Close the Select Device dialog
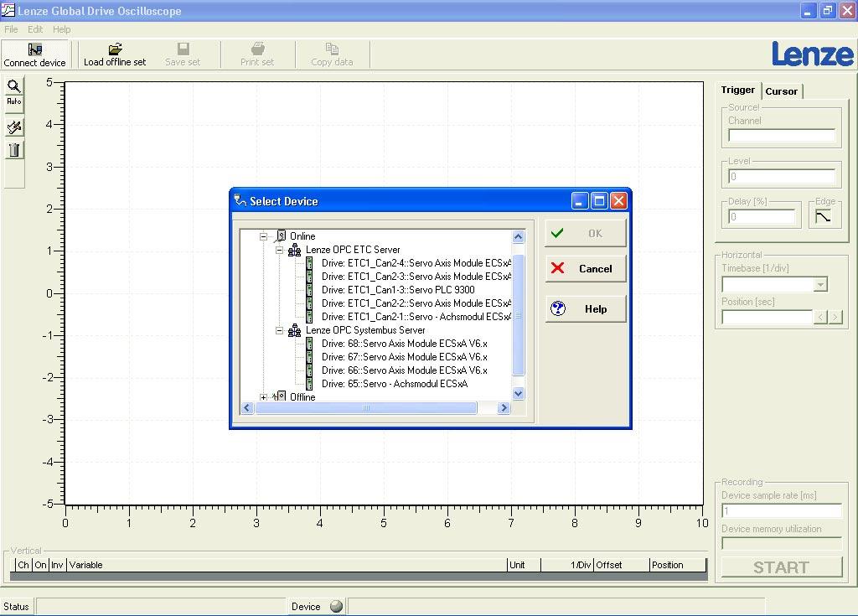 pos(618,201)
